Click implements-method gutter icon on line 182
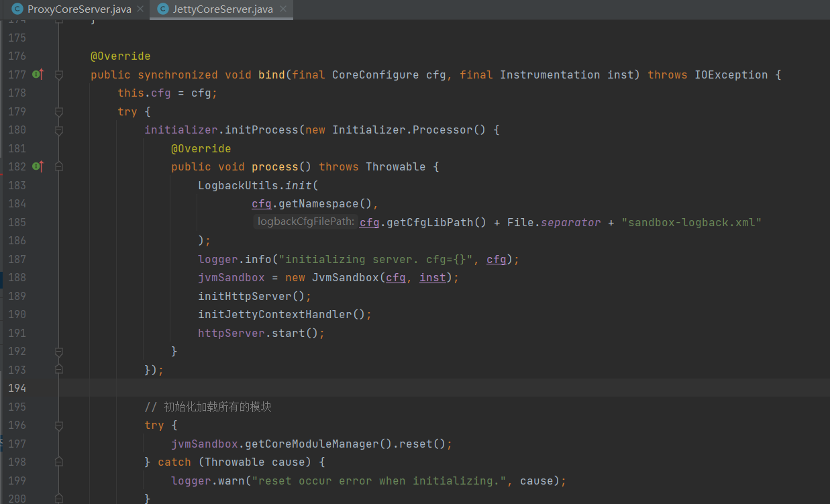This screenshot has height=504, width=830. click(x=38, y=166)
